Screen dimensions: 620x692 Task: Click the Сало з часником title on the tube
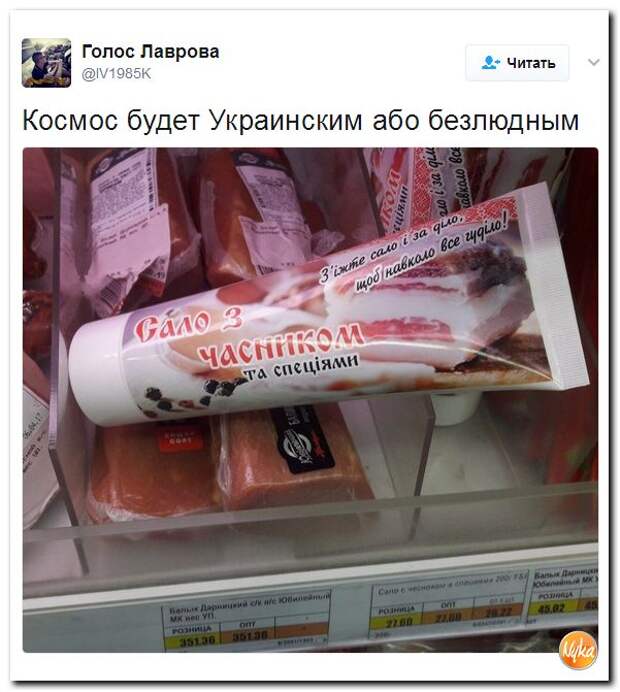pos(247,337)
